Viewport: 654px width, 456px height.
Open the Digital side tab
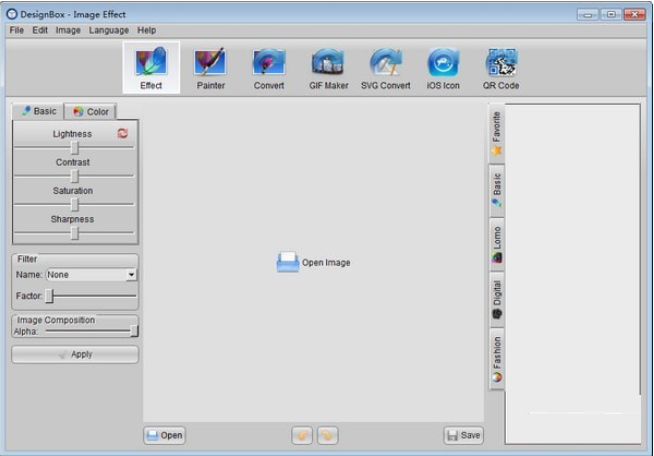pos(496,299)
